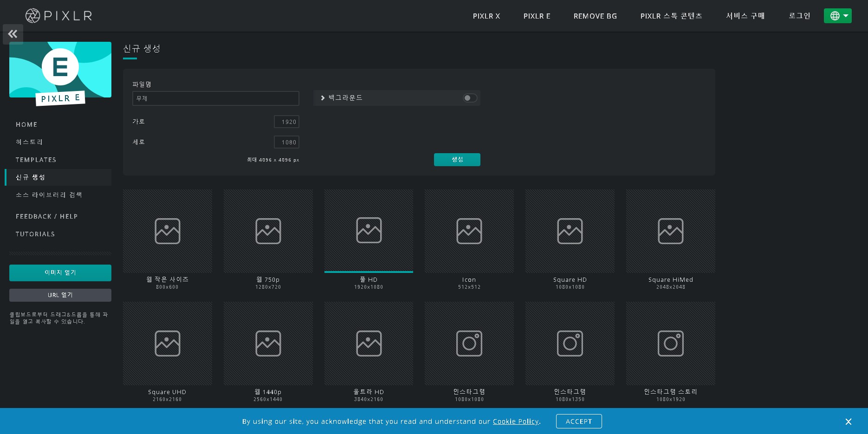Open 소스 라이브러리 검색 in the sidebar
The height and width of the screenshot is (434, 868).
pos(58,195)
